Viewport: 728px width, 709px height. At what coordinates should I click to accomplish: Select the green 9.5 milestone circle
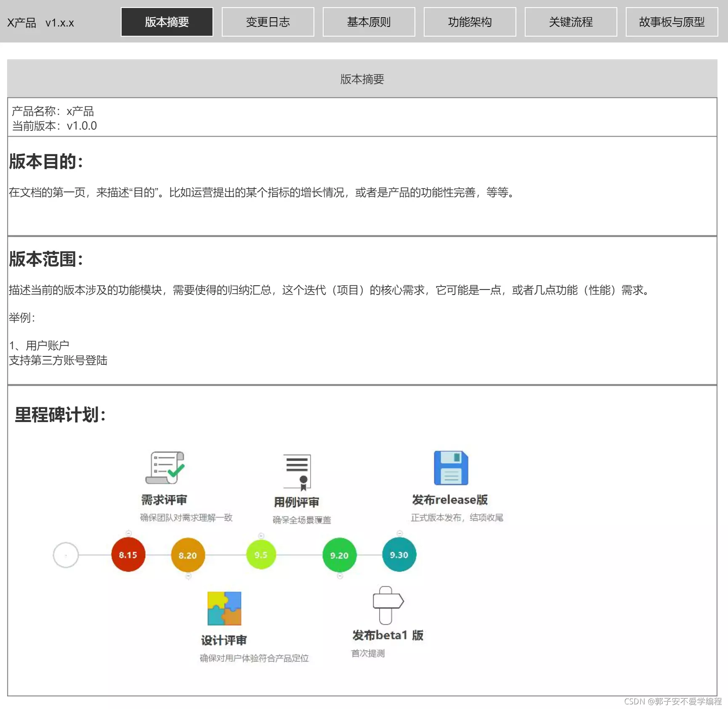point(261,555)
